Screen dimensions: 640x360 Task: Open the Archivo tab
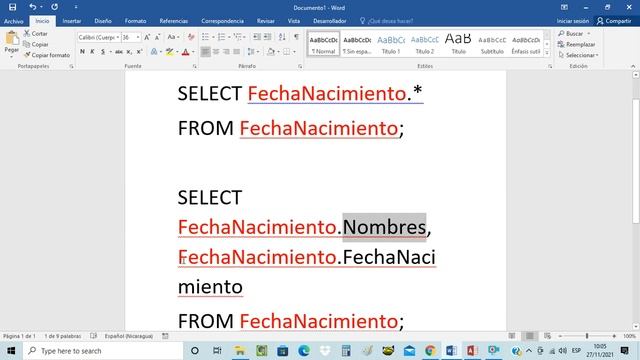click(13, 21)
